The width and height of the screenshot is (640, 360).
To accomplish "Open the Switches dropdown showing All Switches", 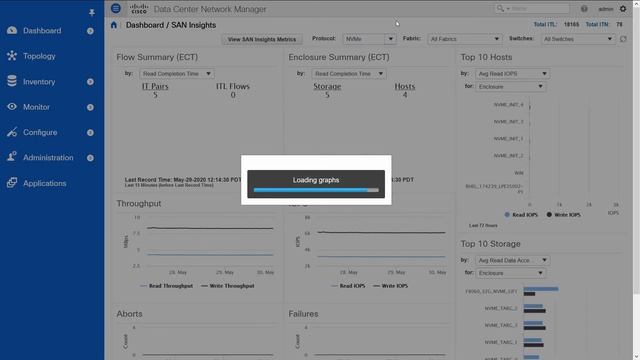I will pyautogui.click(x=578, y=39).
